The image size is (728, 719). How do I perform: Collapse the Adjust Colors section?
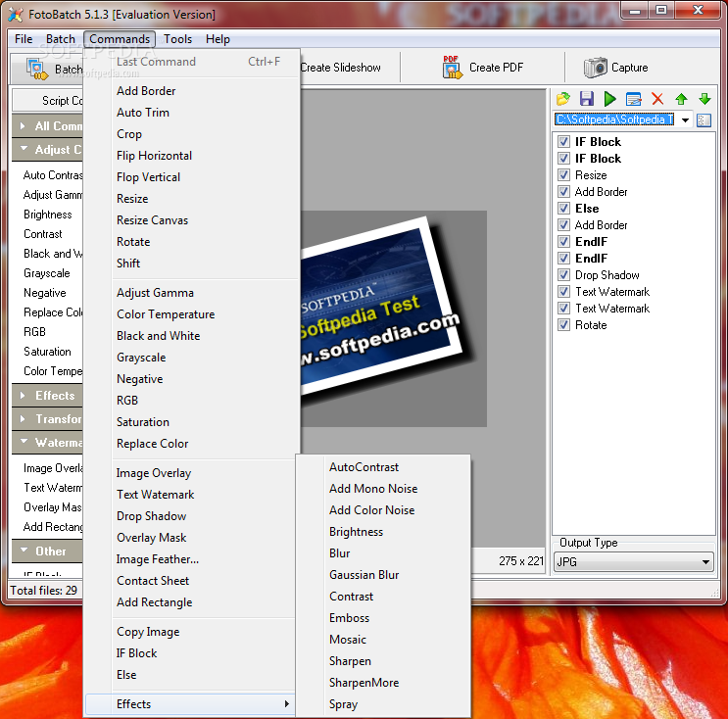tap(47, 150)
